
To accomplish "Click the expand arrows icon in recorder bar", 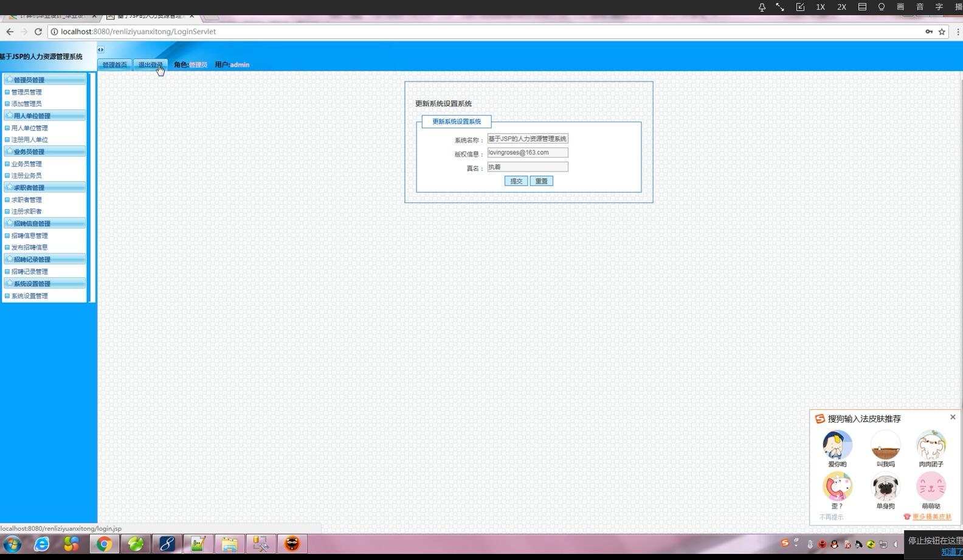I will click(x=780, y=7).
